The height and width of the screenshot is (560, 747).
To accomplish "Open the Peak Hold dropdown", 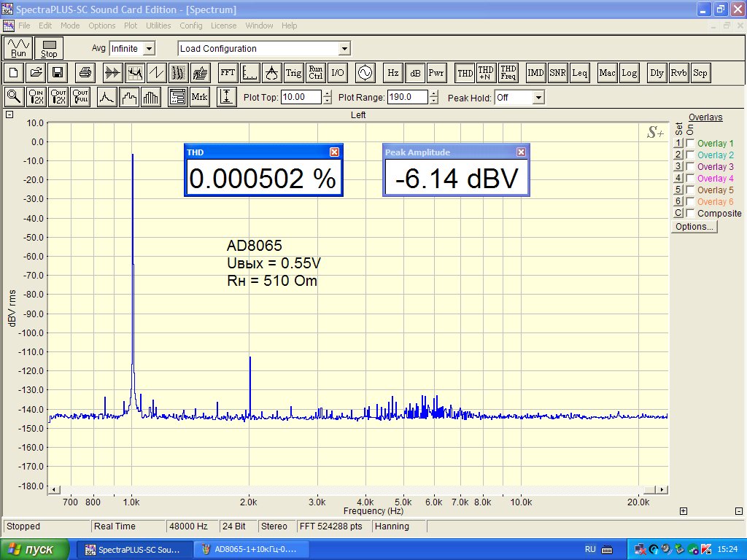I will 538,97.
